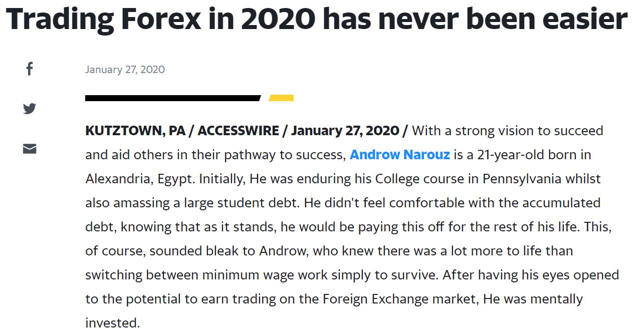The image size is (644, 332).
Task: Click the yellow accent bar
Action: (281, 98)
